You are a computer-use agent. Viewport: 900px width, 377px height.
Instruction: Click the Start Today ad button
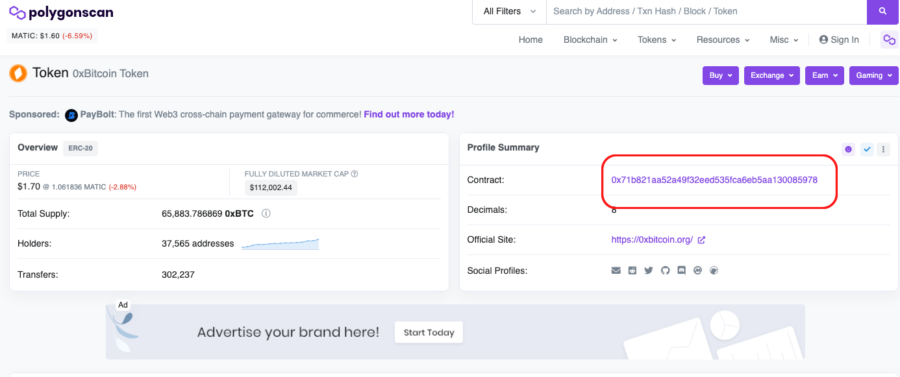pyautogui.click(x=429, y=332)
